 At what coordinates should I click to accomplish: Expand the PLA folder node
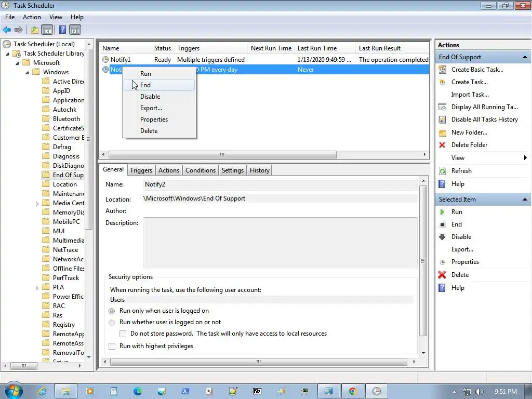pyautogui.click(x=37, y=288)
